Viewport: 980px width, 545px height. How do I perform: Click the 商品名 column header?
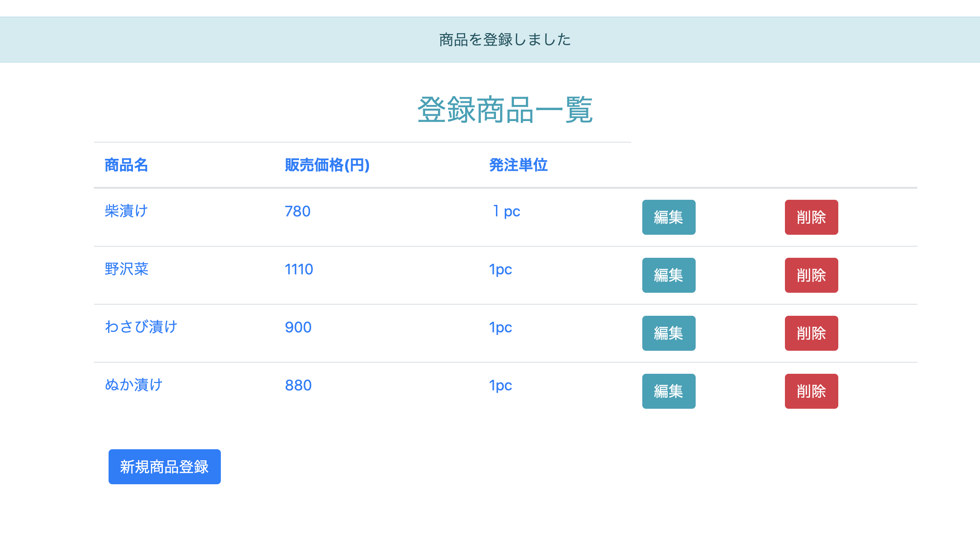126,165
